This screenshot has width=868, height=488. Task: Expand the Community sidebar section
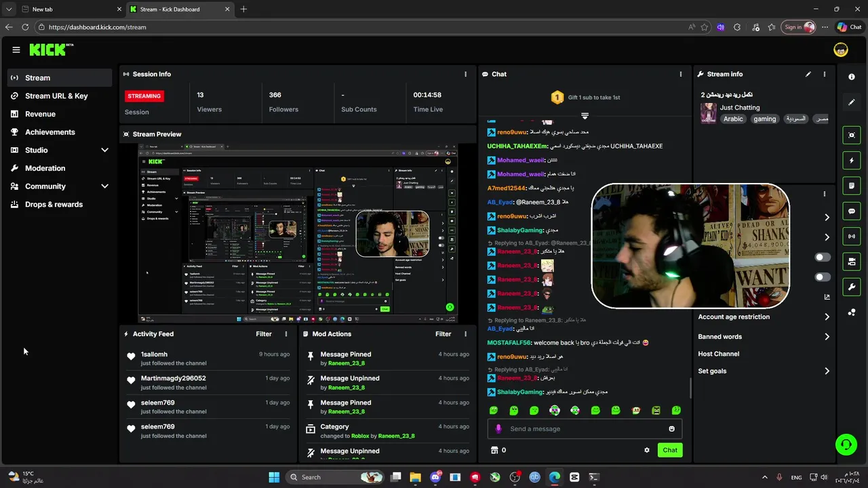(x=104, y=186)
